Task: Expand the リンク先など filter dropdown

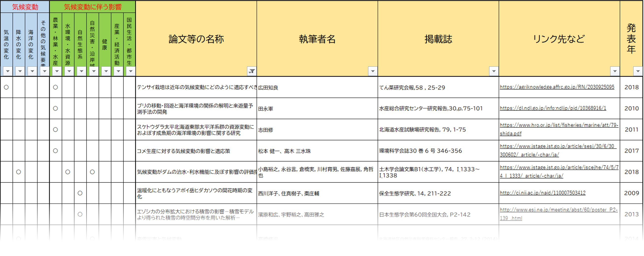Action: pos(615,71)
